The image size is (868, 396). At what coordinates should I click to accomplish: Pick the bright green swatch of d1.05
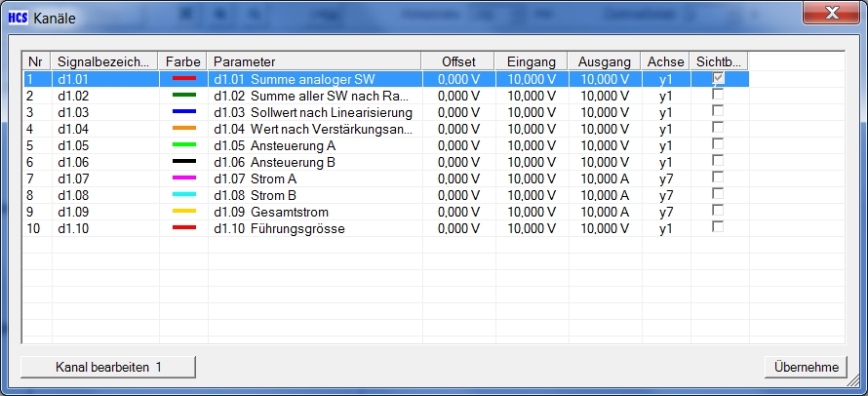coord(184,145)
